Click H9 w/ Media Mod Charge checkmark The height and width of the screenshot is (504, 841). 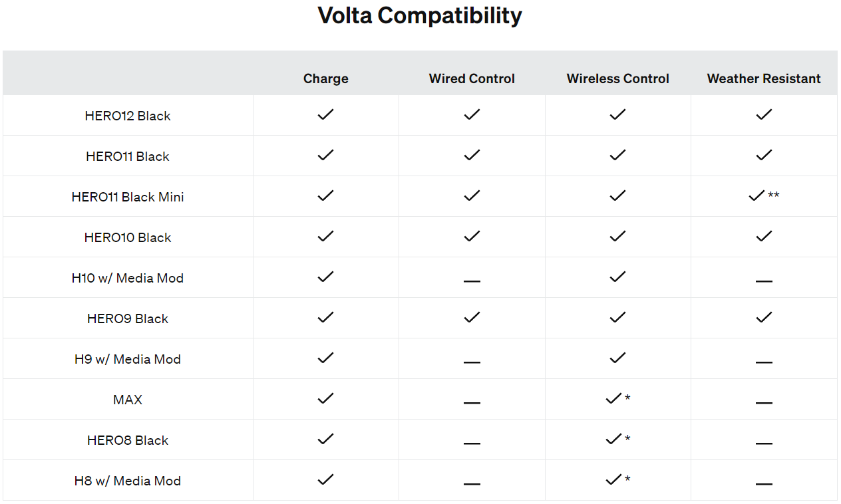click(325, 358)
